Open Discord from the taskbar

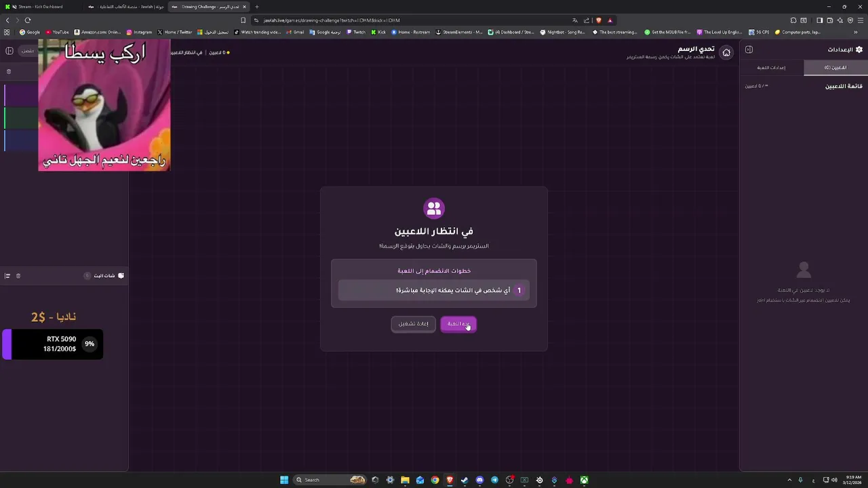coord(479,480)
